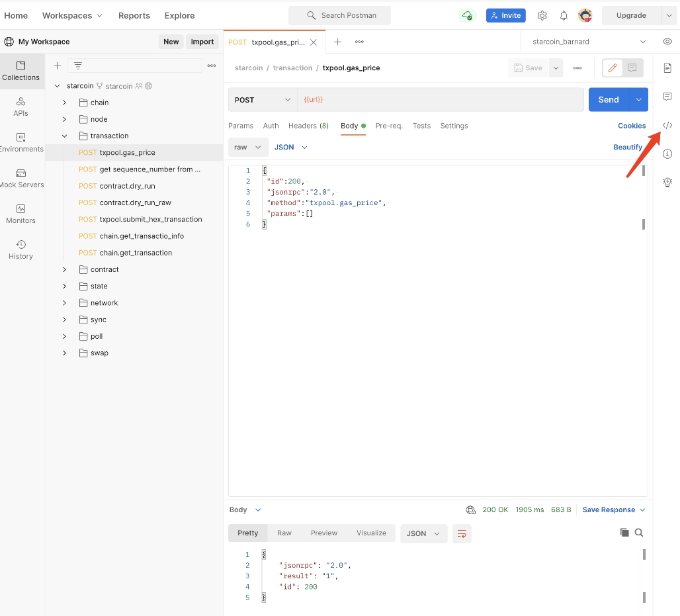Open settings with the gear icon
The width and height of the screenshot is (680, 616).
pyautogui.click(x=542, y=16)
